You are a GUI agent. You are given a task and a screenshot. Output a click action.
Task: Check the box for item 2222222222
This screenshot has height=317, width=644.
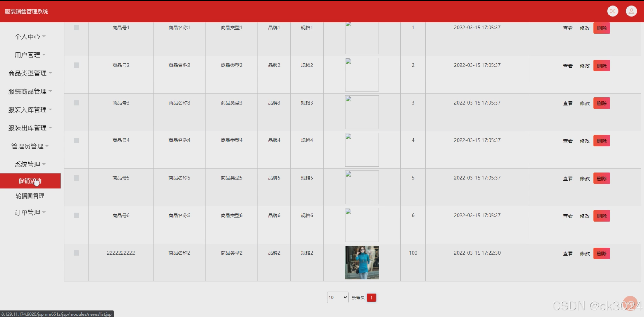[x=76, y=253]
